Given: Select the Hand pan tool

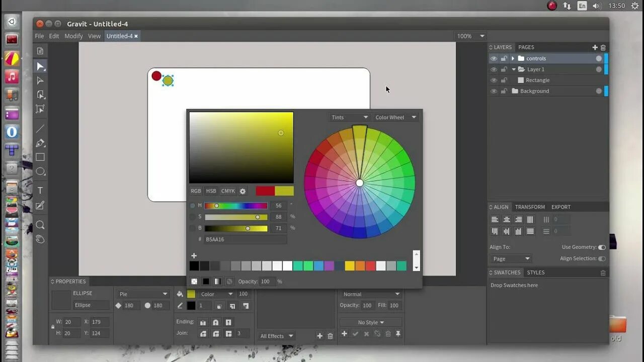Looking at the screenshot, I should (40, 239).
